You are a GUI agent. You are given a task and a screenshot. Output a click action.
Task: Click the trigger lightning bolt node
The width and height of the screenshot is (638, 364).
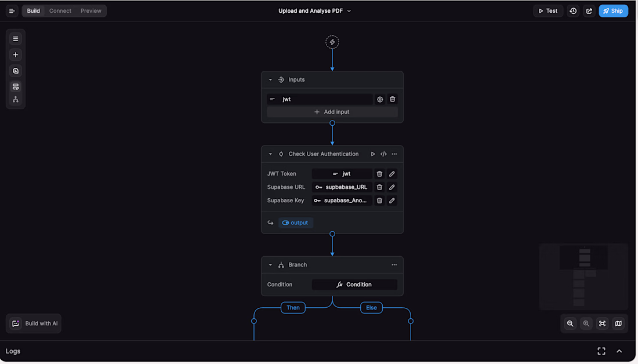(332, 42)
